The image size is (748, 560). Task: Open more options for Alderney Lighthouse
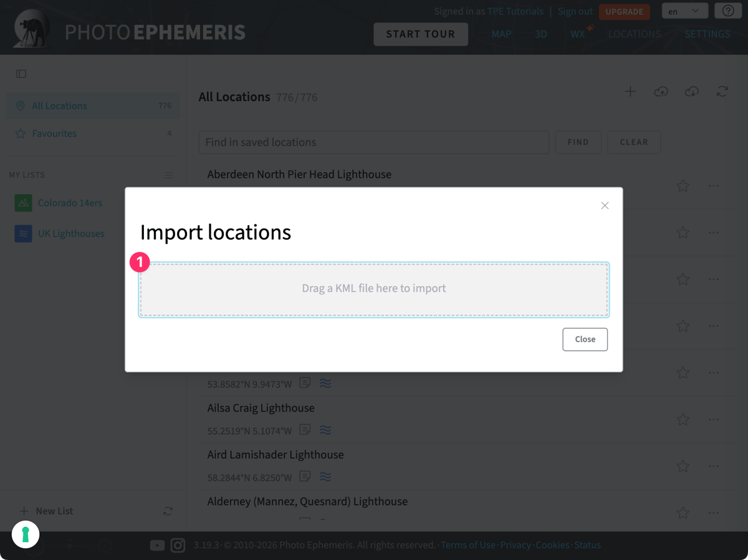pyautogui.click(x=714, y=513)
